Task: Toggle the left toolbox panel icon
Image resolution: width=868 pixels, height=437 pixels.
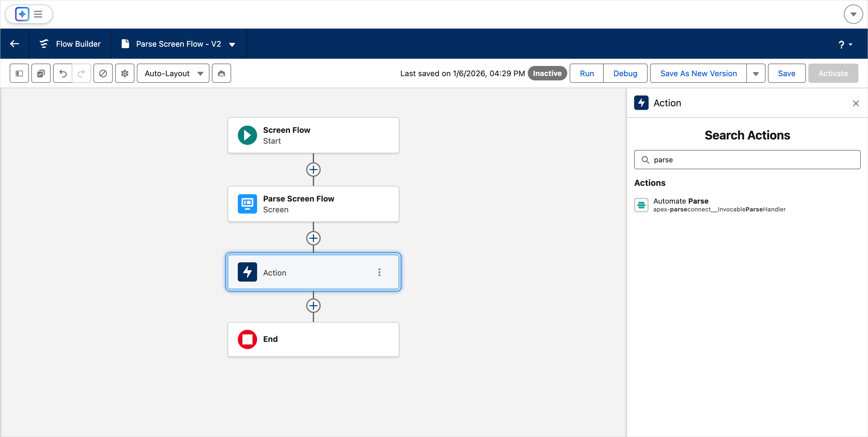Action: pyautogui.click(x=19, y=73)
